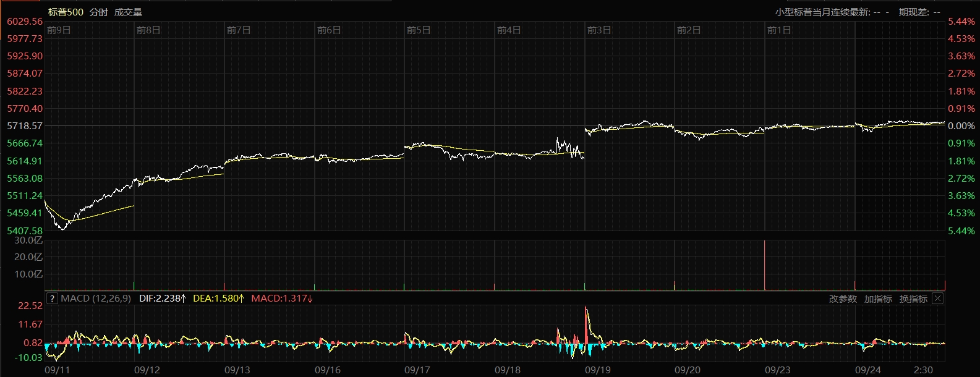Click 加指标 to add an indicator
980x377 pixels.
tap(878, 299)
